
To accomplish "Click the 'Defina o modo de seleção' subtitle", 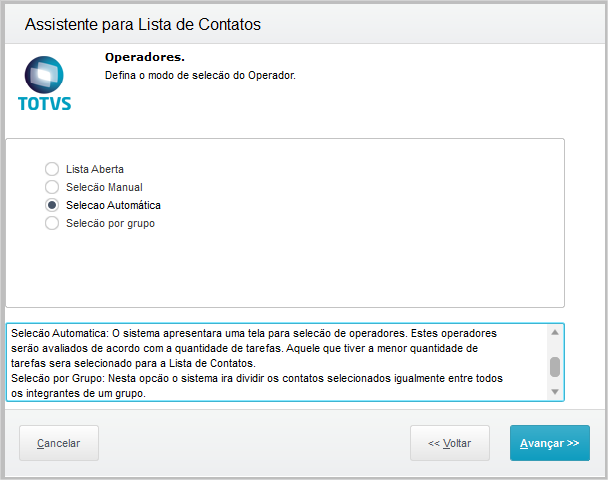I will coord(200,75).
